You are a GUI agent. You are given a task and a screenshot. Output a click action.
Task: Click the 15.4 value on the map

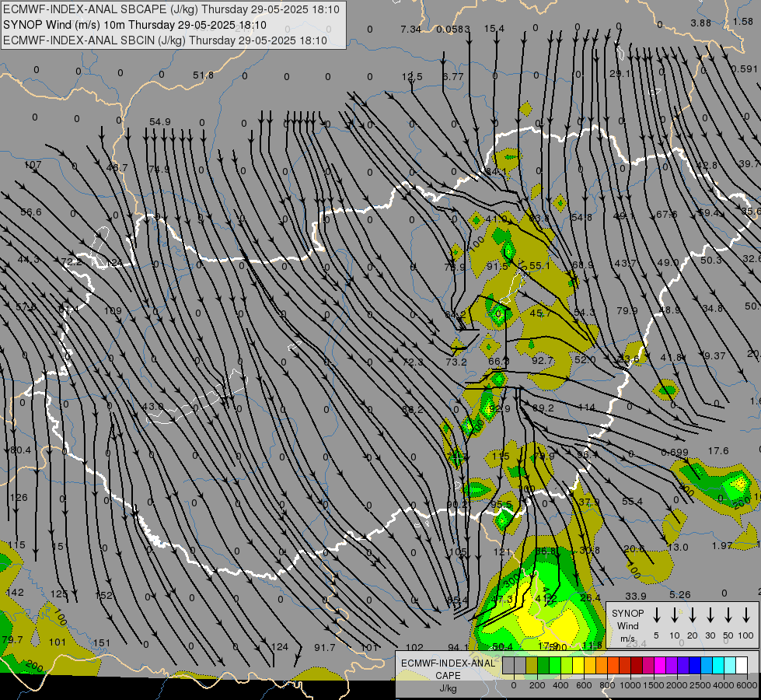coord(494,29)
